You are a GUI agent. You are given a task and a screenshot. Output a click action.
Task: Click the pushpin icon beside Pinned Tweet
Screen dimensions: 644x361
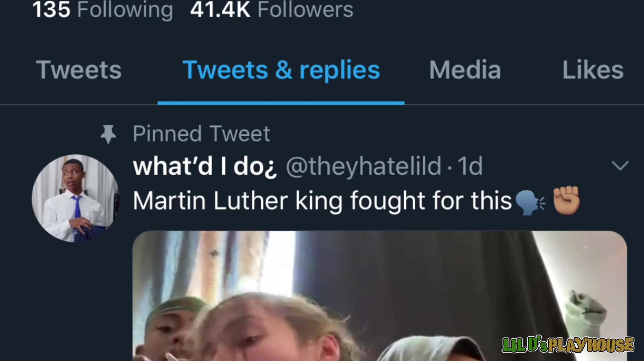(108, 134)
